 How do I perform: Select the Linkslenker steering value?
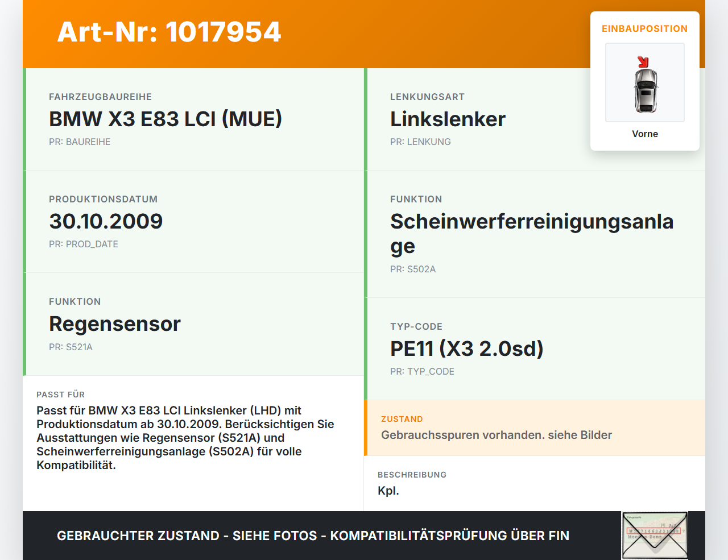coord(448,119)
